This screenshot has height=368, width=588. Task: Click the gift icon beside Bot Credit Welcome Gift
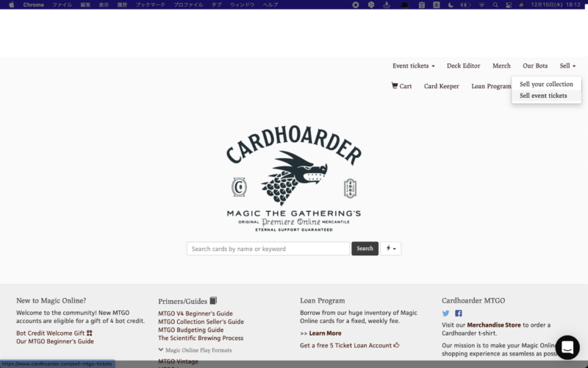pyautogui.click(x=89, y=333)
